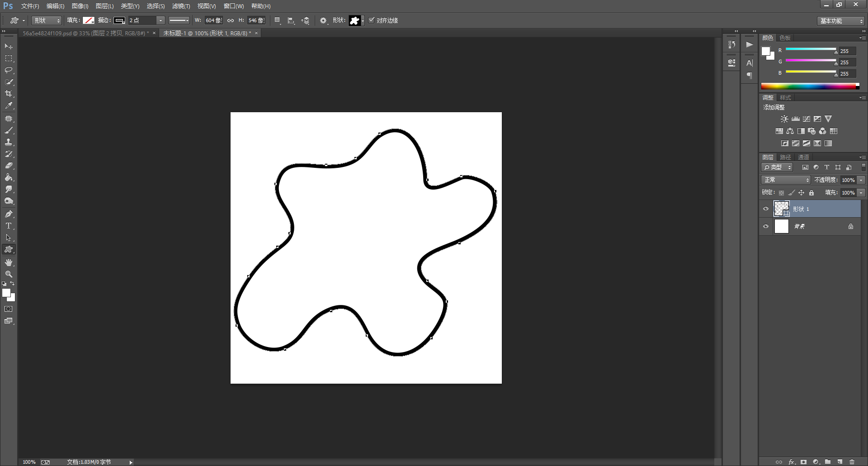The height and width of the screenshot is (466, 868).
Task: Open the custom shape picker dropdown
Action: point(363,20)
